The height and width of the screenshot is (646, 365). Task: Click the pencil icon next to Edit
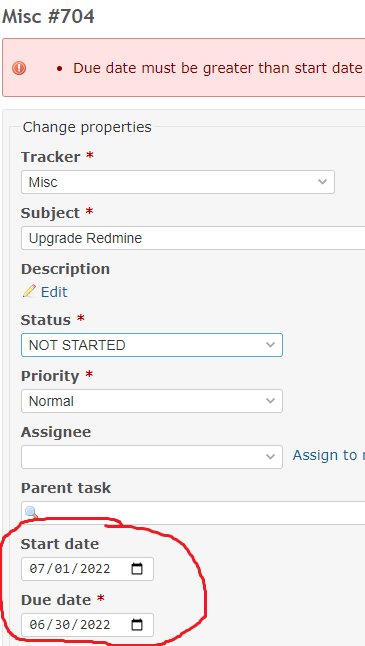click(x=29, y=291)
